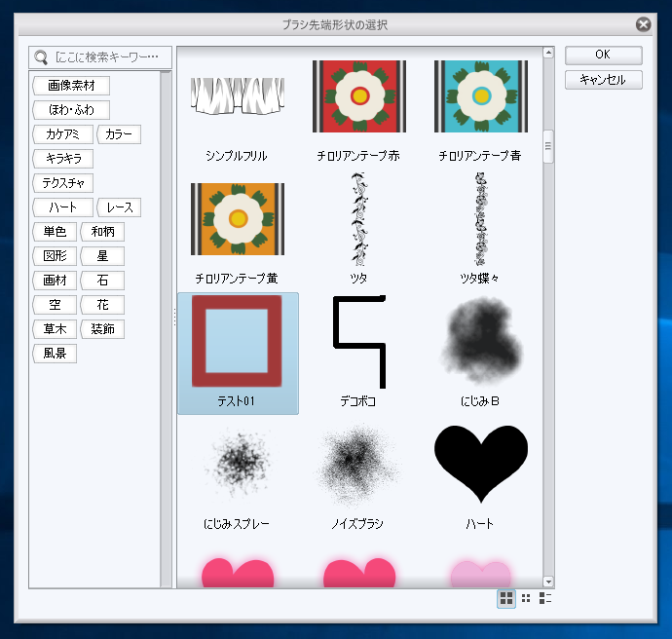Filter by the 草木 tag
The image size is (672, 639).
pos(55,329)
